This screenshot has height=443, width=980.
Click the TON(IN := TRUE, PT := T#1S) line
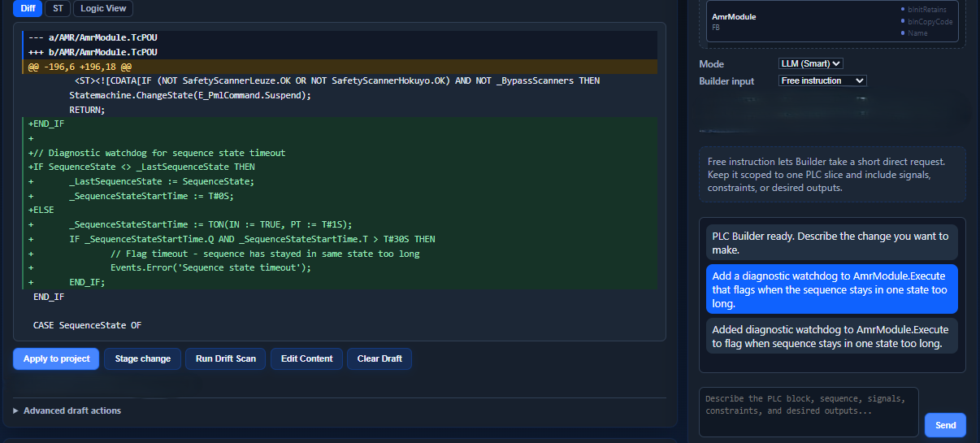point(340,224)
